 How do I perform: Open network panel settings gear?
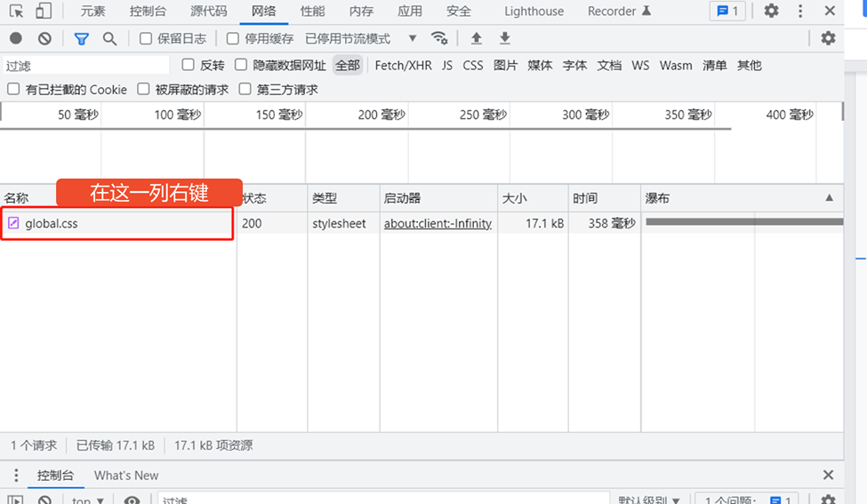coord(828,38)
